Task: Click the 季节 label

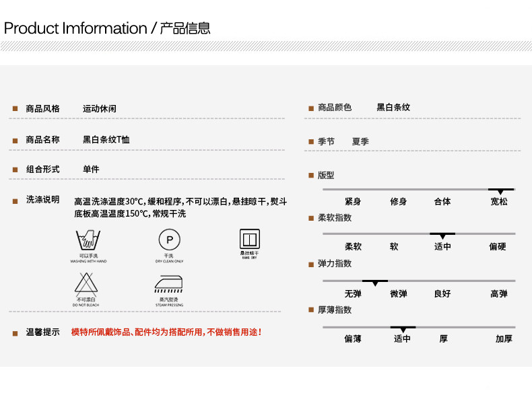Action: [326, 141]
